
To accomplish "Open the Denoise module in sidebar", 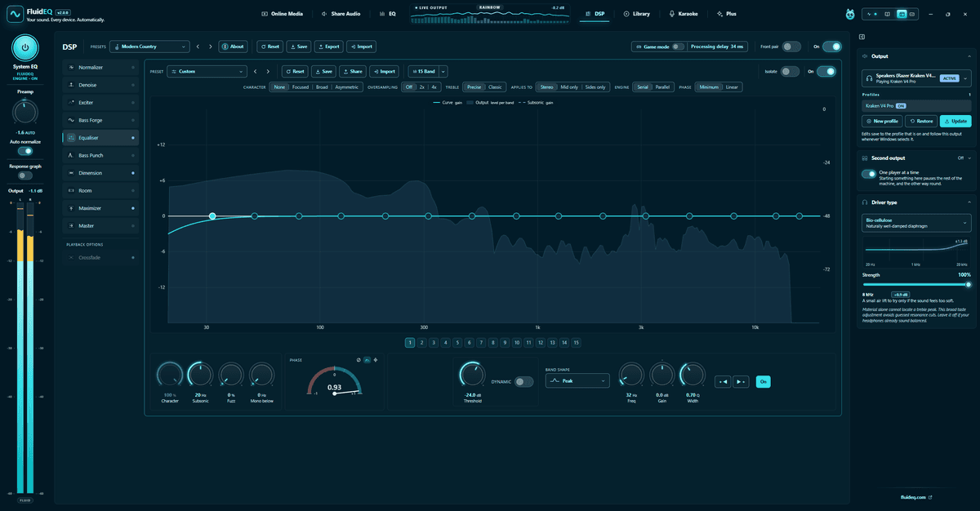I will pyautogui.click(x=100, y=84).
